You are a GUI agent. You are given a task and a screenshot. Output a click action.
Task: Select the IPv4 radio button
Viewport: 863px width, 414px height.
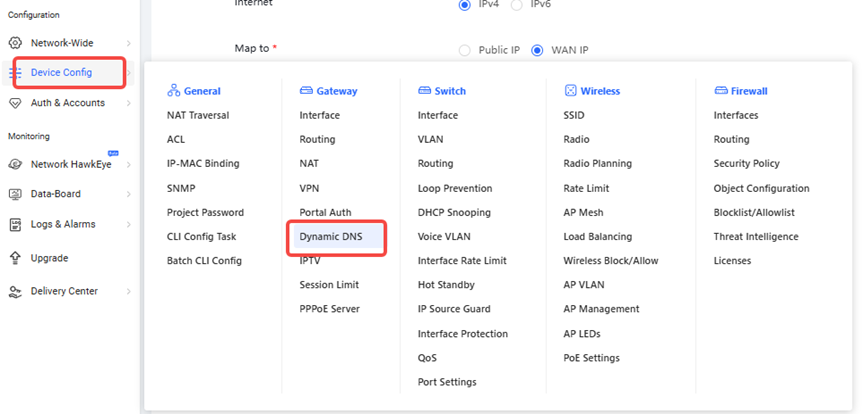click(x=464, y=5)
